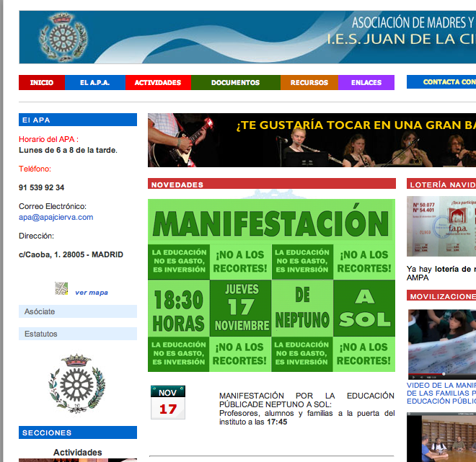This screenshot has width=476, height=462.
Task: Navigate to RECURSOS menu item
Action: point(309,83)
